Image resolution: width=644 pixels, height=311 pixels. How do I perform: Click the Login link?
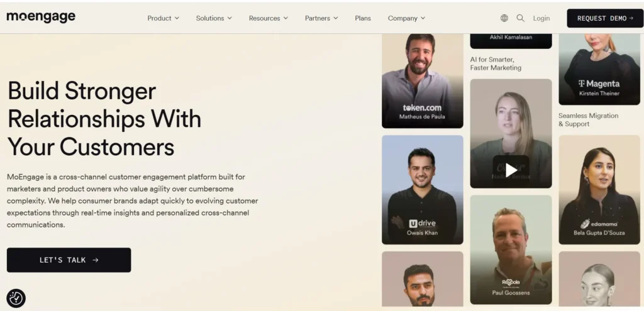click(541, 18)
